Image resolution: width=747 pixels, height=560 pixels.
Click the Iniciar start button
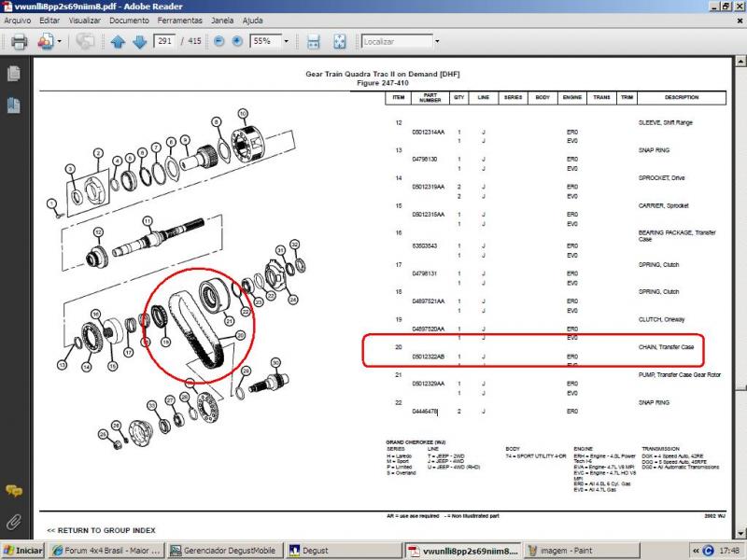tap(22, 551)
